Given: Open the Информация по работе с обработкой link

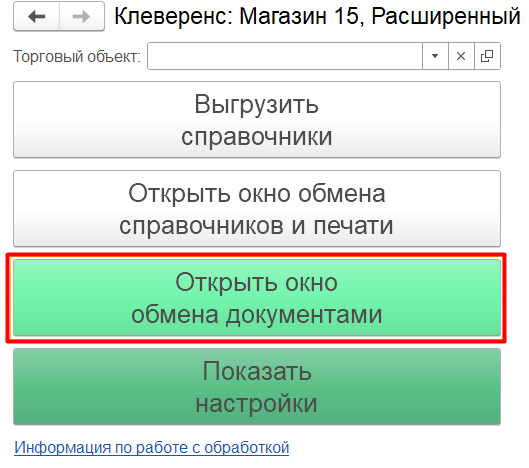Looking at the screenshot, I should (x=151, y=448).
